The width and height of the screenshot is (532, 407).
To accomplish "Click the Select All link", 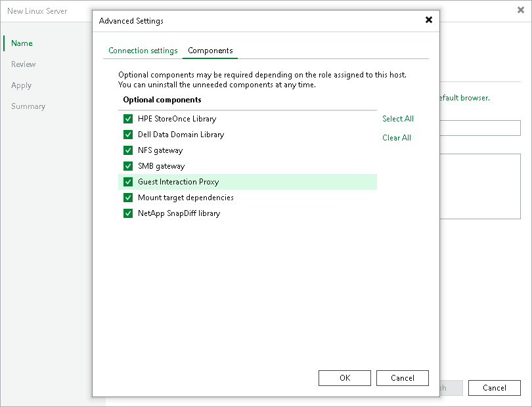I will tap(397, 119).
